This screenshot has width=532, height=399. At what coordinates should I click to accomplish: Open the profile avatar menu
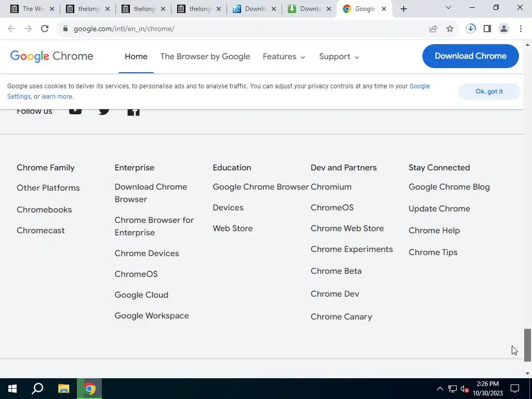504,29
